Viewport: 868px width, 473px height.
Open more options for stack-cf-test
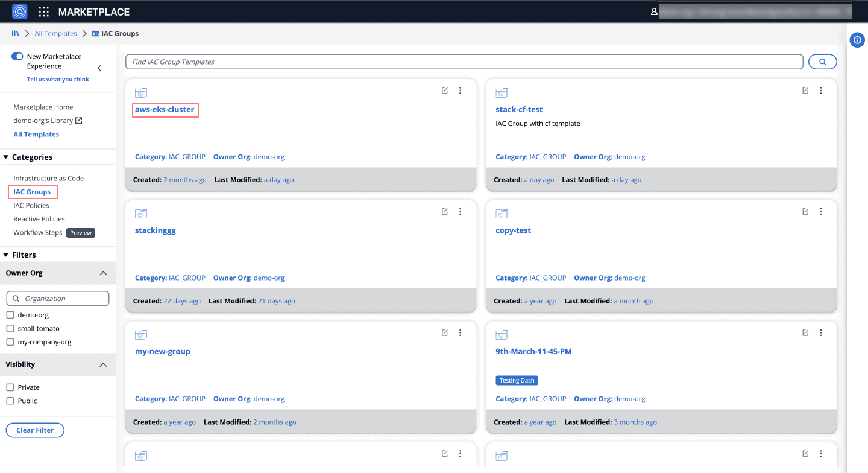[x=821, y=90]
